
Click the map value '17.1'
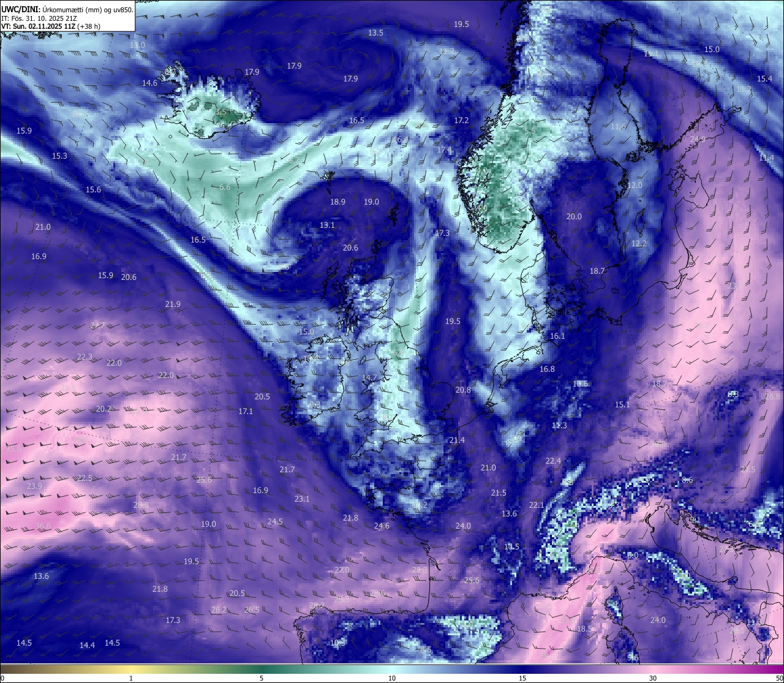tap(246, 411)
